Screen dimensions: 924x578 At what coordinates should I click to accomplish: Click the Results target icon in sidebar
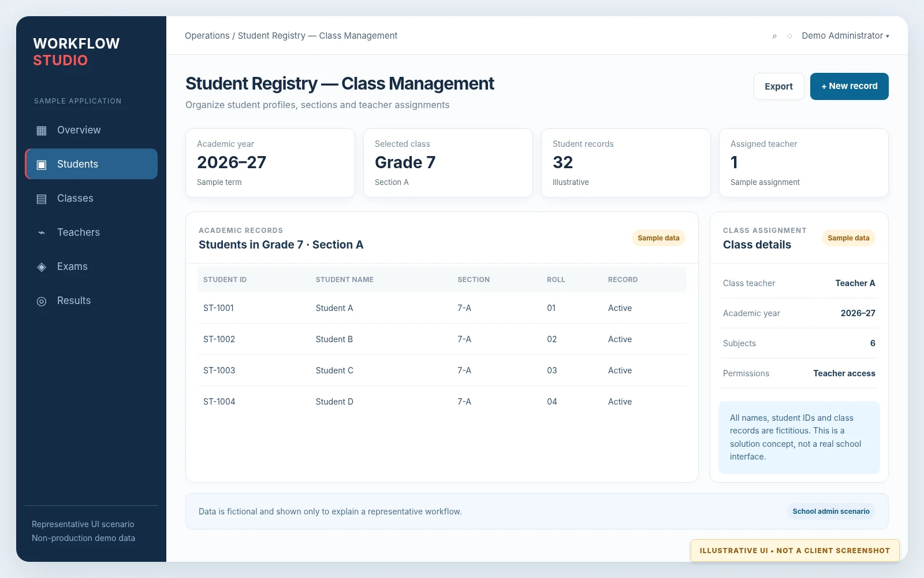click(x=42, y=301)
